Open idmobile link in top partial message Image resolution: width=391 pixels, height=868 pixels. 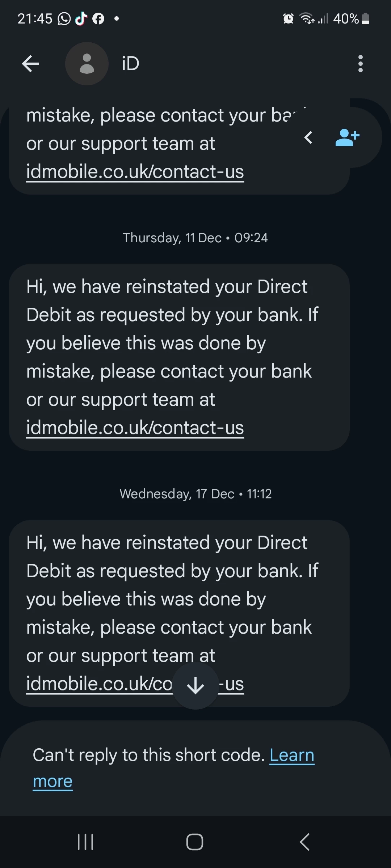[x=135, y=172]
